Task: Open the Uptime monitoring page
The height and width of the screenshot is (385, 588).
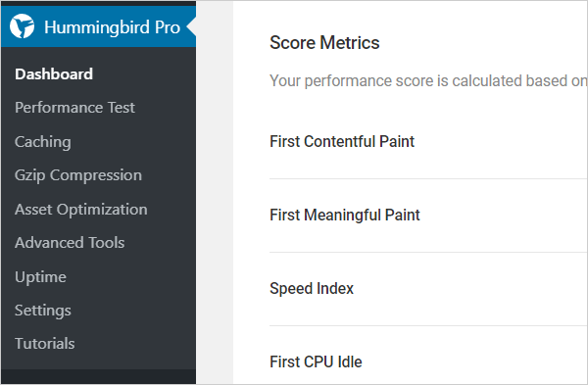Action: coord(40,277)
